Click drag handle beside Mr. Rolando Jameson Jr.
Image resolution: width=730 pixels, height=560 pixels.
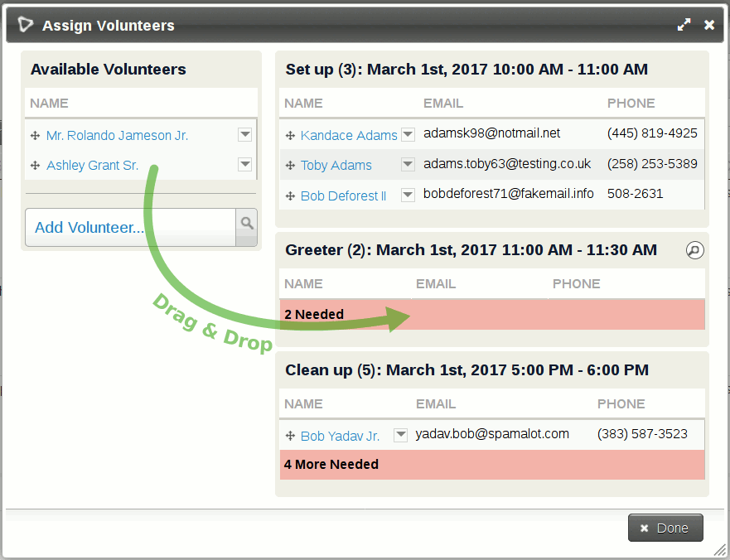coord(35,136)
